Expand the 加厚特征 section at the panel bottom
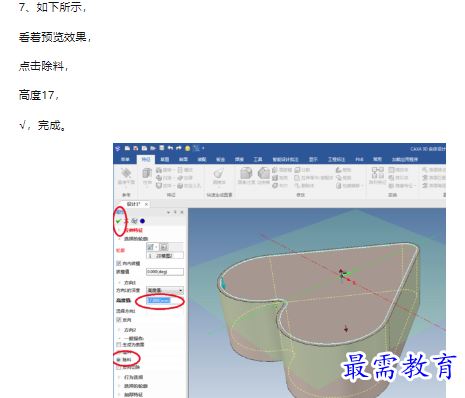The image size is (465, 398). point(119,394)
